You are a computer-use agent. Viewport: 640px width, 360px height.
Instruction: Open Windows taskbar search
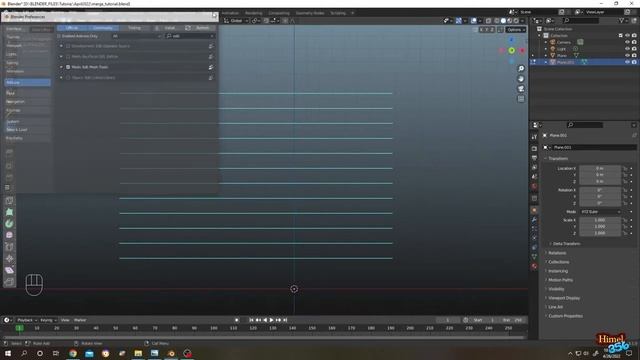[24, 353]
